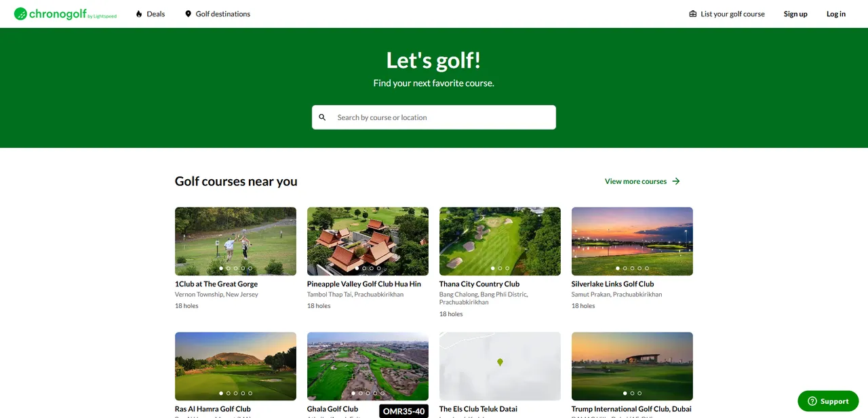Screen dimensions: 868x418
Task: Open Thana City Country Club photo
Action: coord(500,241)
